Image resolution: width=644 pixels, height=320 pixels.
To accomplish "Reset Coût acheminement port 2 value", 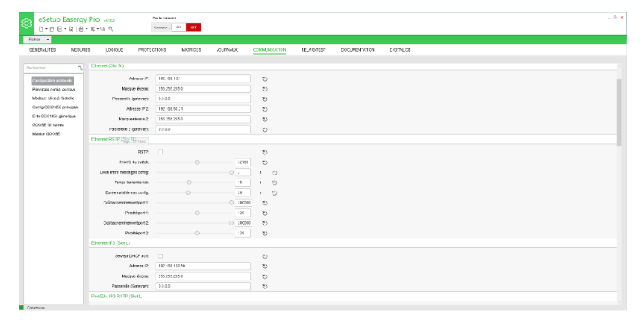I will coord(265,223).
